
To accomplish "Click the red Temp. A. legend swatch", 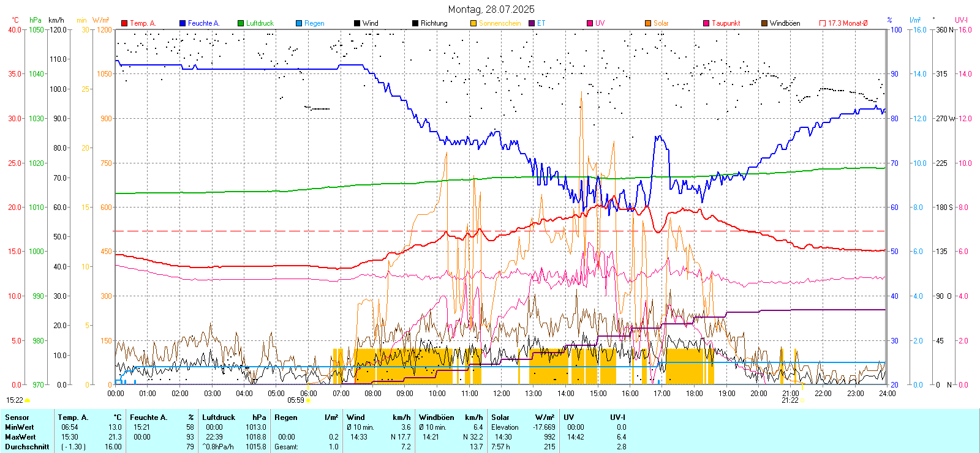I will (124, 23).
